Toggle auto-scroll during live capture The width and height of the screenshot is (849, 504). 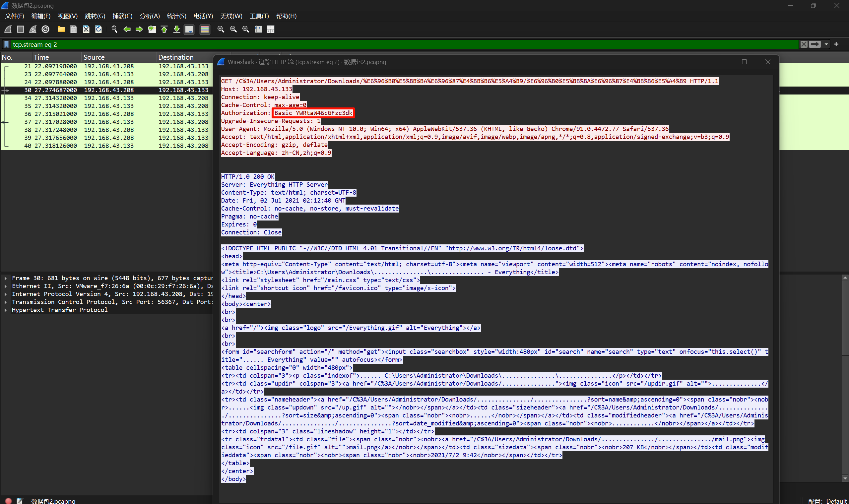point(189,30)
